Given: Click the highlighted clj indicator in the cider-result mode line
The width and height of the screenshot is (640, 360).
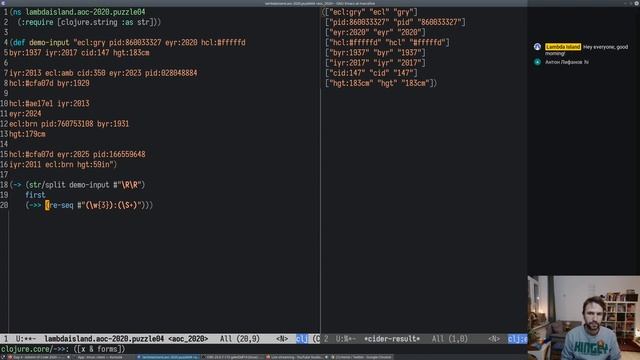Looking at the screenshot, I should coord(518,339).
